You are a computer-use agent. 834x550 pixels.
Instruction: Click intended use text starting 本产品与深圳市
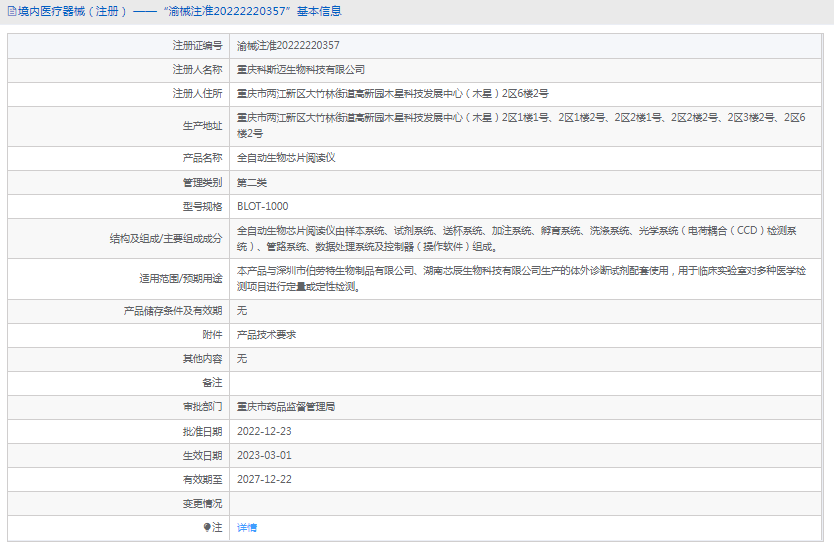[521, 279]
